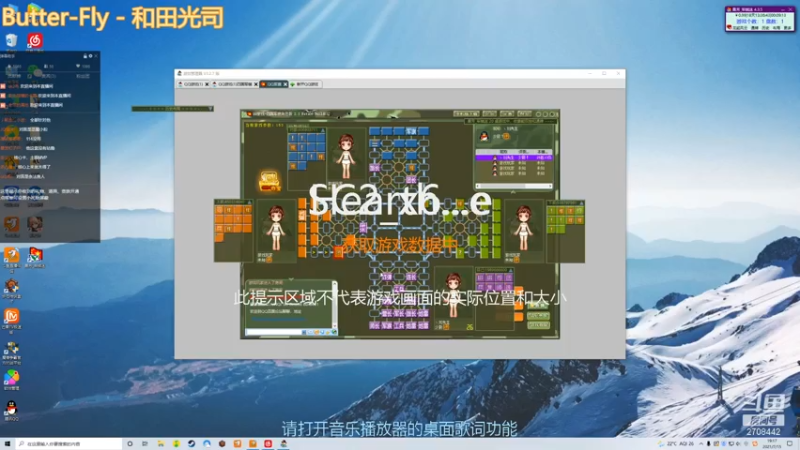The image size is (800, 450).
Task: Switch to the fourth tab with green icon
Action: pos(305,84)
